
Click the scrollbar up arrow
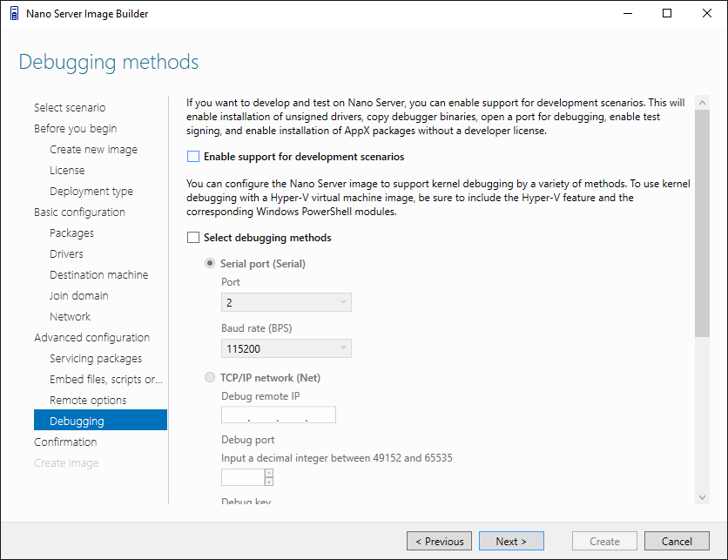tap(702, 101)
